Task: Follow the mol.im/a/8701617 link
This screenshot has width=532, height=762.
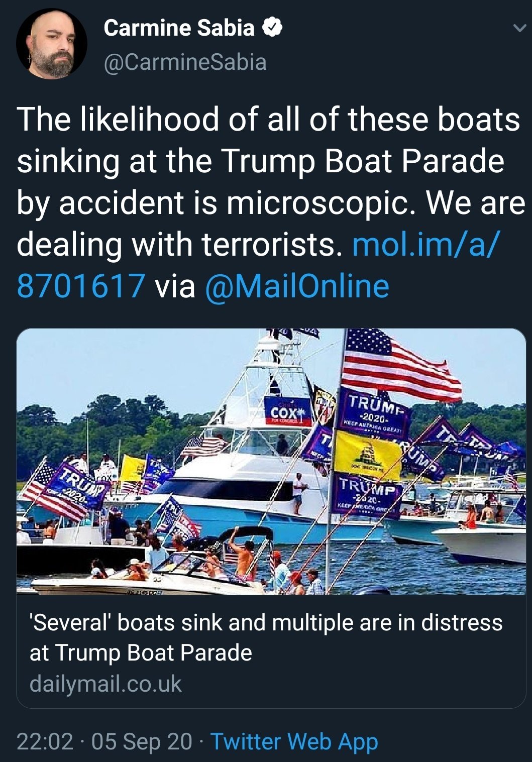Action: pyautogui.click(x=258, y=265)
